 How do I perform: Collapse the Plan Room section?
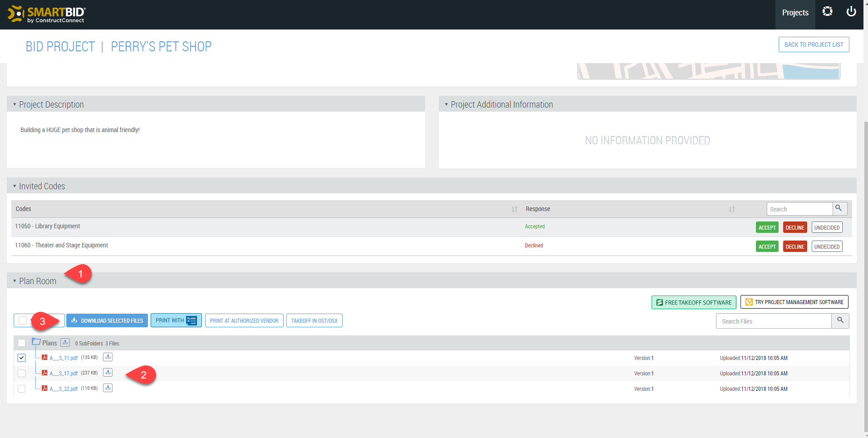click(x=15, y=281)
